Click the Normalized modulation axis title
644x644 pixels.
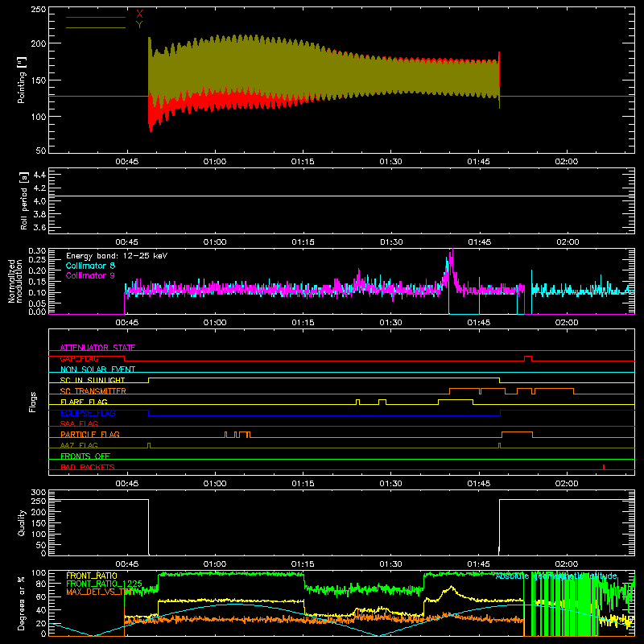pyautogui.click(x=14, y=281)
